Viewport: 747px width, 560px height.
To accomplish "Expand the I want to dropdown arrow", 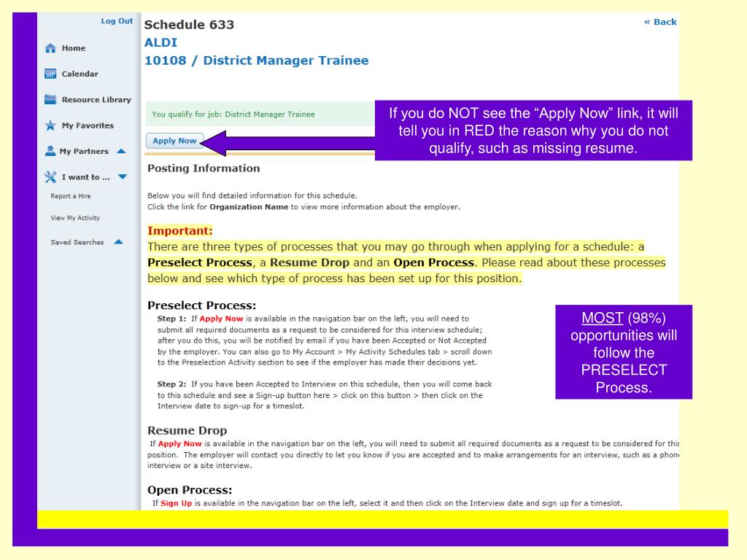I will pos(123,176).
